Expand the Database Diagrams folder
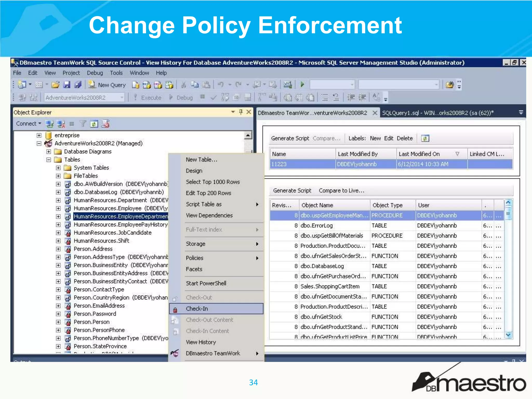The height and width of the screenshot is (399, 532). pos(49,151)
